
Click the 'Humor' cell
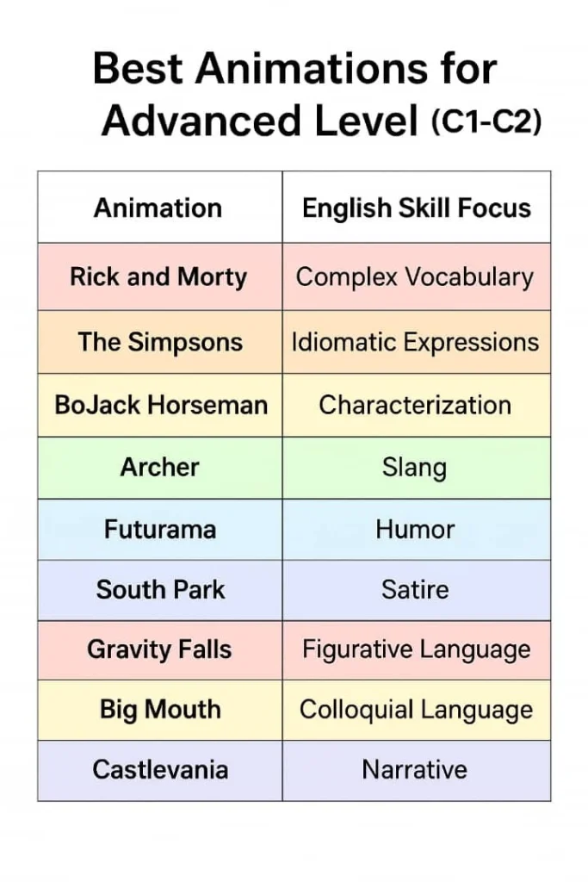[417, 530]
